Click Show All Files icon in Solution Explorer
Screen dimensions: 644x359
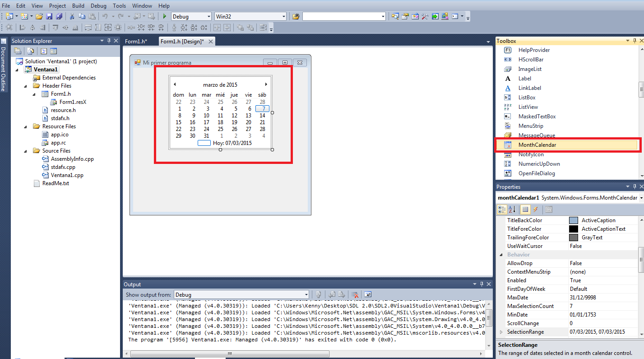pyautogui.click(x=30, y=51)
